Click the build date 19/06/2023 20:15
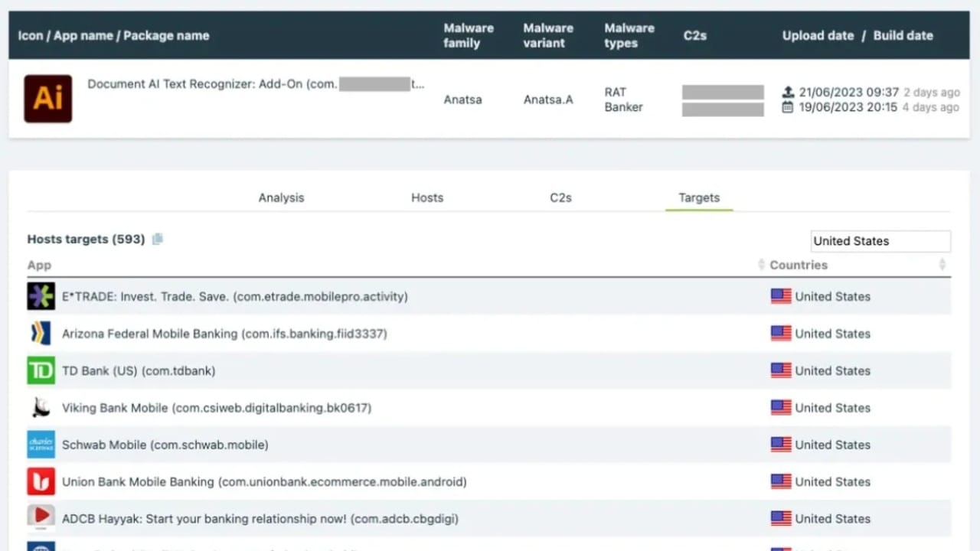 point(848,107)
